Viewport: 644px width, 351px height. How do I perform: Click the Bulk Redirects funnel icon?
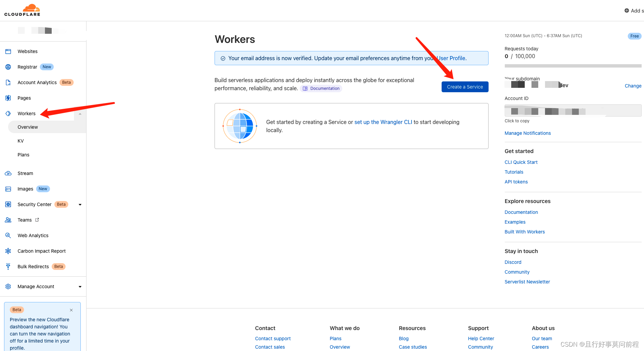tap(8, 267)
